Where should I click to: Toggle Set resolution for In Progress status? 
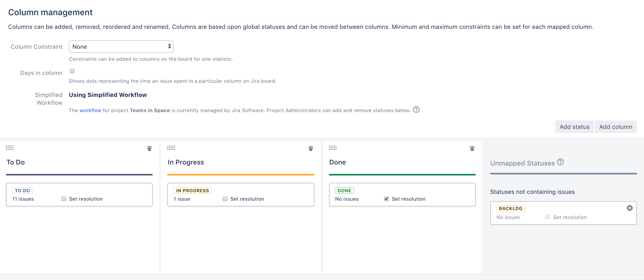coord(225,199)
